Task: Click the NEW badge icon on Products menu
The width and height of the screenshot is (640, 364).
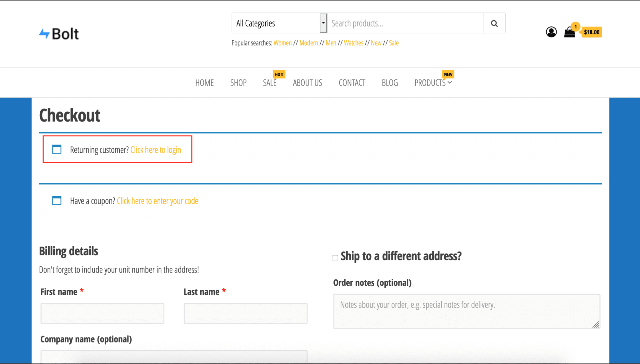Action: point(448,74)
